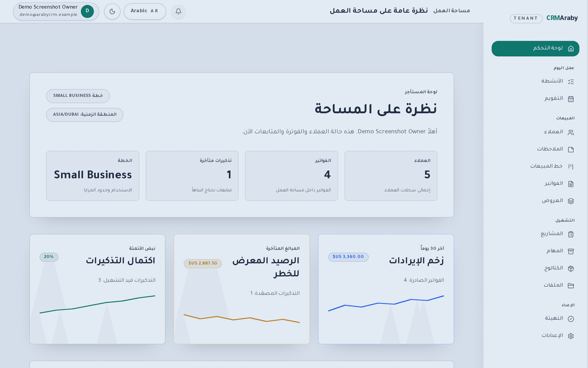Open لوحة التحكم dashboard menu item
The width and height of the screenshot is (588, 368).
535,49
